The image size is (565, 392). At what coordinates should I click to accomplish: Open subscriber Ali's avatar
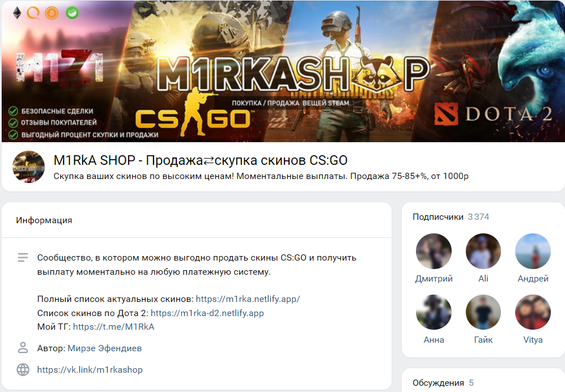pos(483,251)
